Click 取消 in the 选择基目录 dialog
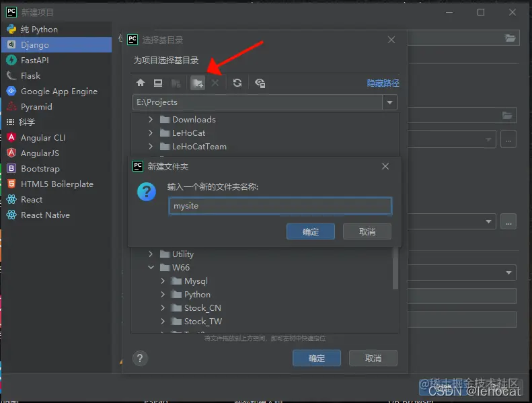The width and height of the screenshot is (532, 403). point(373,358)
